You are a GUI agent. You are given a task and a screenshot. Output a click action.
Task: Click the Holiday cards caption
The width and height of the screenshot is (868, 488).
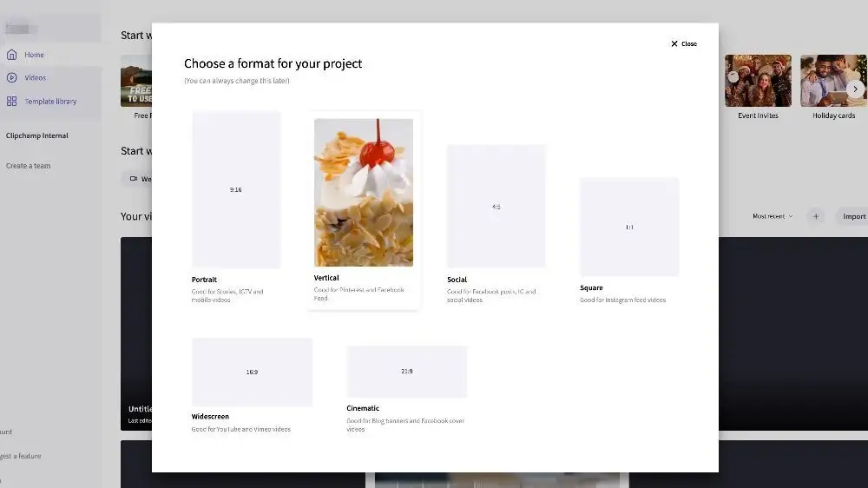click(833, 115)
